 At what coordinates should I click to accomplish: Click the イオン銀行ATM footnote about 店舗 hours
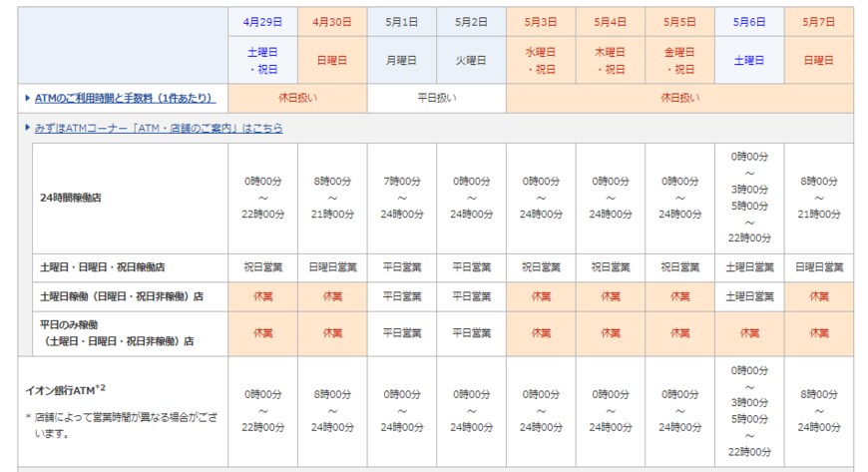[x=122, y=424]
